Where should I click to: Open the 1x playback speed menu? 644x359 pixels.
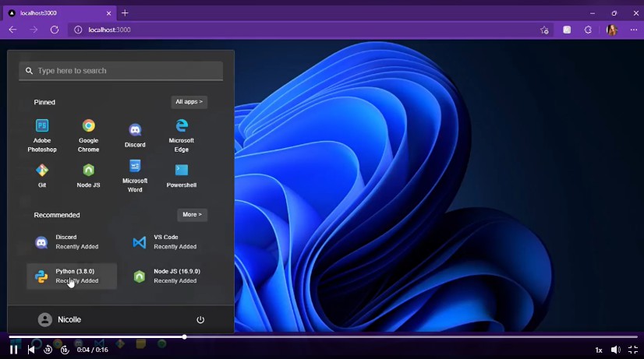pyautogui.click(x=599, y=350)
